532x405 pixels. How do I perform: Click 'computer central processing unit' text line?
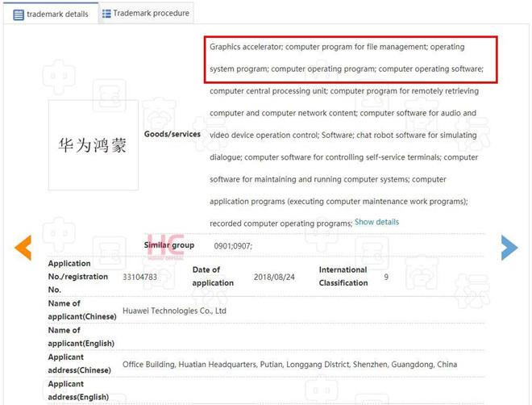pyautogui.click(x=344, y=91)
